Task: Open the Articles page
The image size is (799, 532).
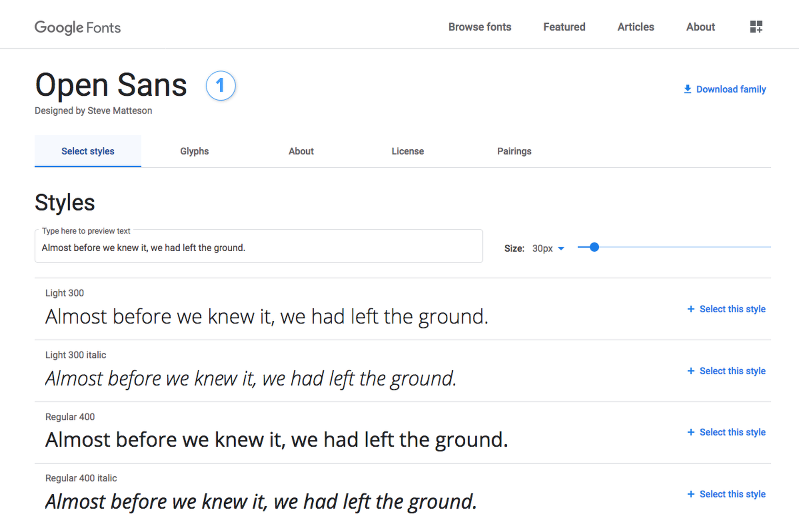Action: point(635,27)
